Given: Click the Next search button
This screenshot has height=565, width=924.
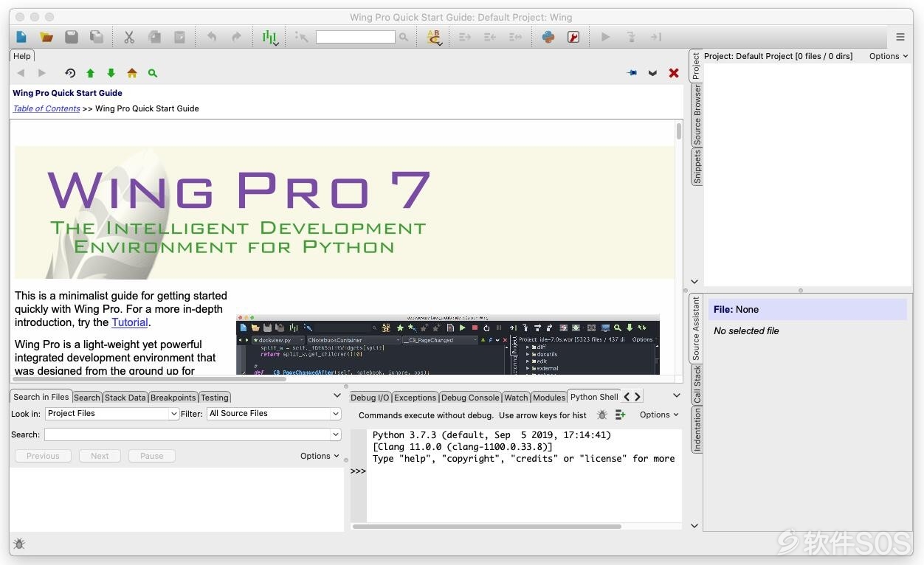Looking at the screenshot, I should (100, 456).
